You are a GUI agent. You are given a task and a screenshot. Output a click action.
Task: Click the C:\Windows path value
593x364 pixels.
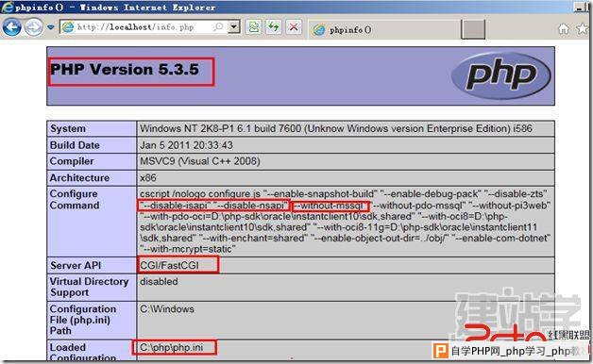click(x=167, y=309)
